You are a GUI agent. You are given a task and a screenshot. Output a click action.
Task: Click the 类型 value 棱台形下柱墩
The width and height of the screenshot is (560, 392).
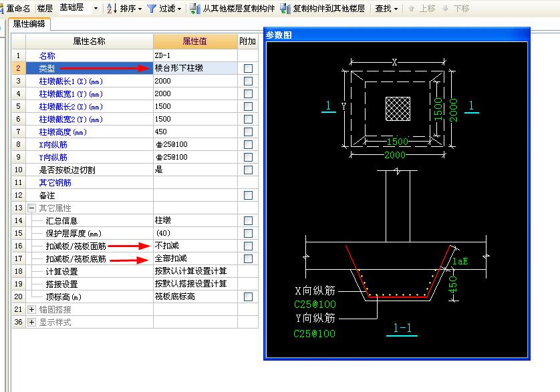pyautogui.click(x=195, y=68)
